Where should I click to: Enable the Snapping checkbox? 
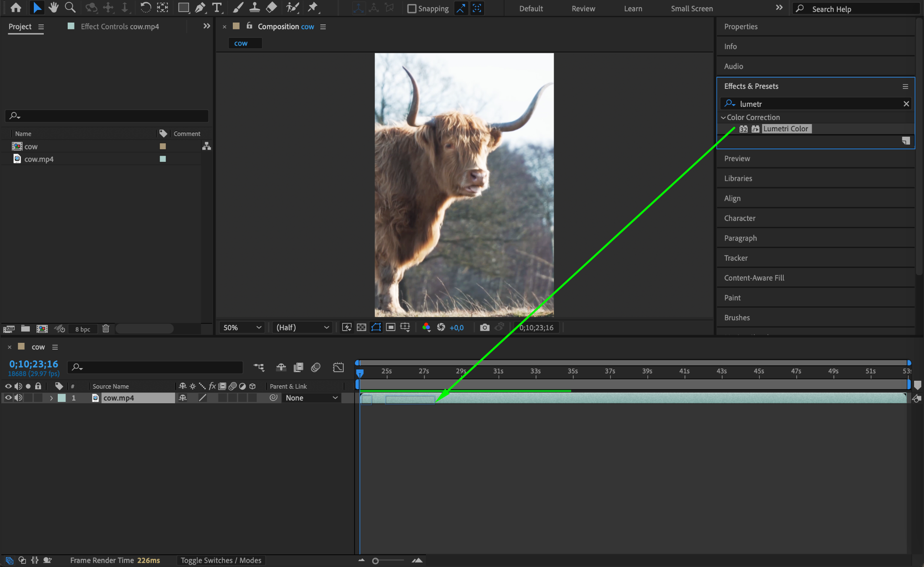[411, 9]
